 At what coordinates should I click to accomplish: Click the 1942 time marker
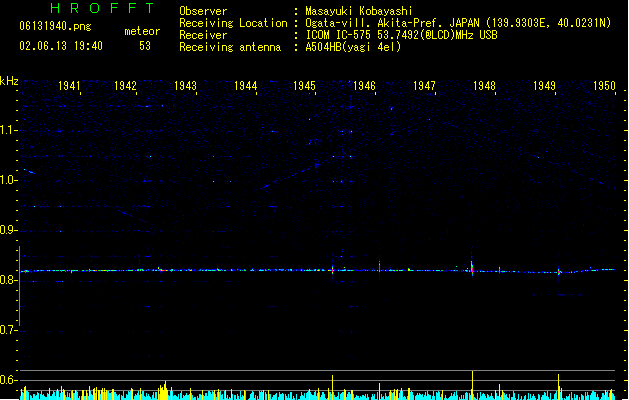(x=126, y=86)
